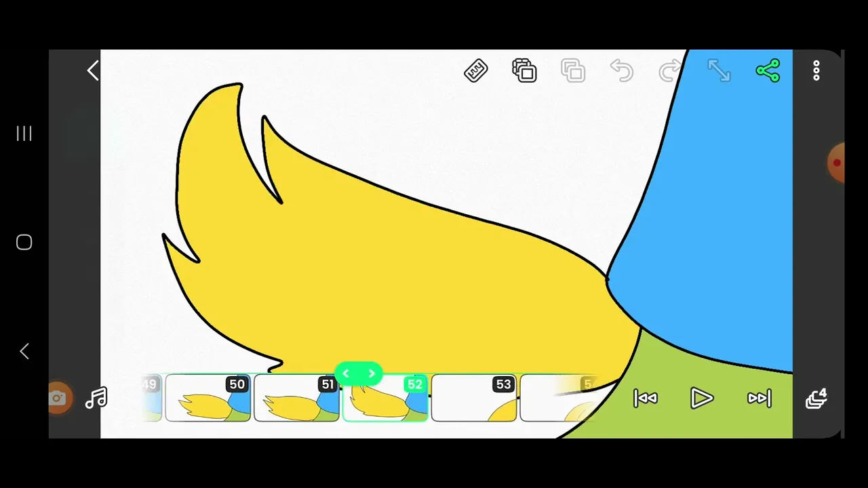Add audio with the music note icon
This screenshot has width=868, height=488.
(x=96, y=399)
